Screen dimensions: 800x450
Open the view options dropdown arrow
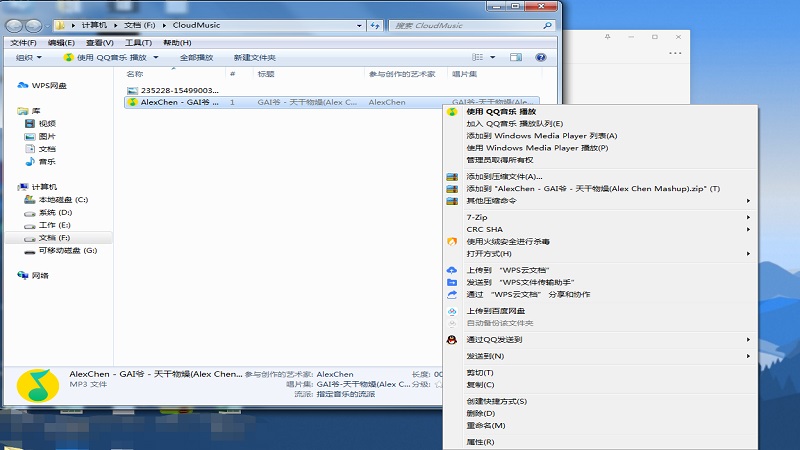click(x=493, y=57)
